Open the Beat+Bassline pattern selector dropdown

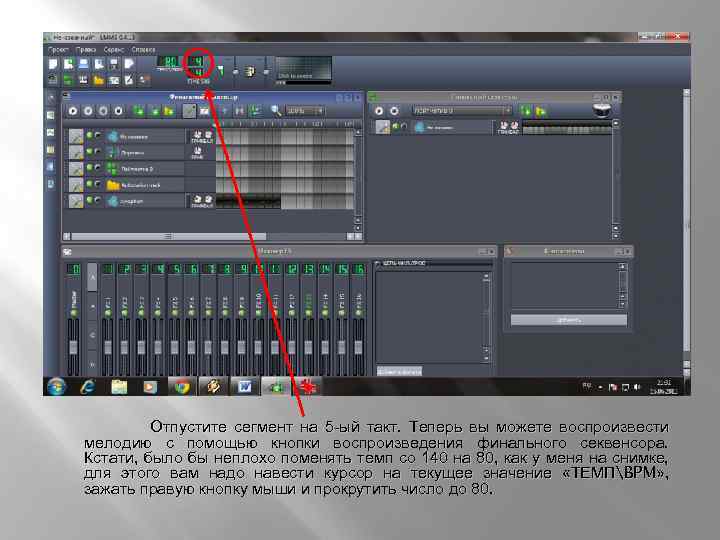click(x=461, y=111)
